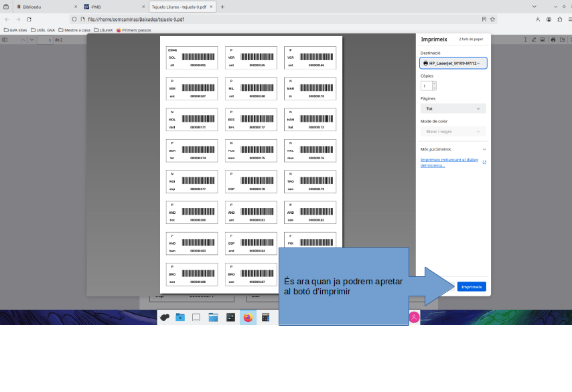The width and height of the screenshot is (572, 392).
Task: Bookmark this page with the star icon
Action: [x=492, y=19]
